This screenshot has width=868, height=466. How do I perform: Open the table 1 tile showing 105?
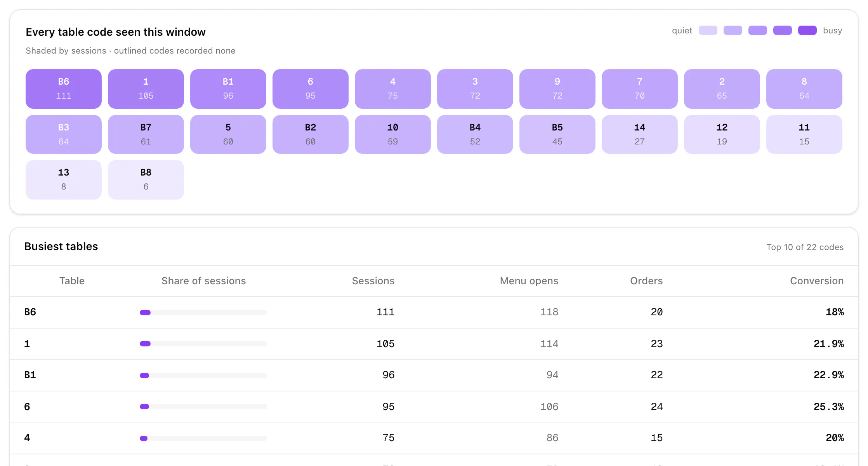tap(146, 89)
